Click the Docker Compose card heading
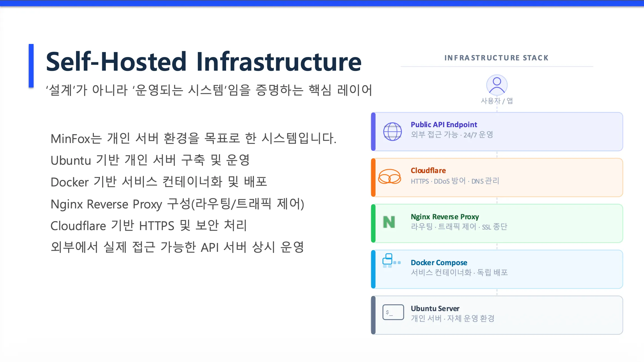Screen dimensions: 644x362 click(x=439, y=263)
